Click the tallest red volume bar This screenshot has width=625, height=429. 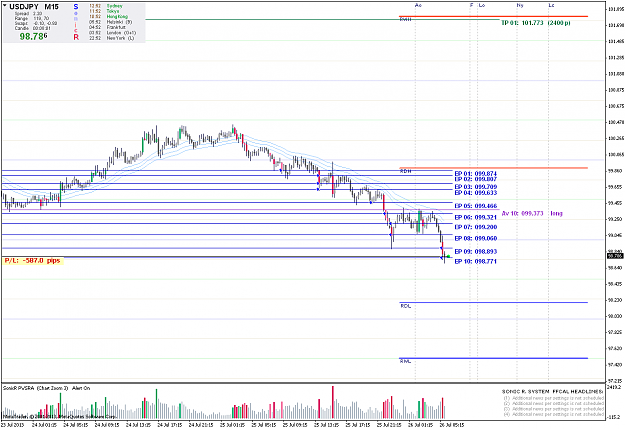(333, 402)
